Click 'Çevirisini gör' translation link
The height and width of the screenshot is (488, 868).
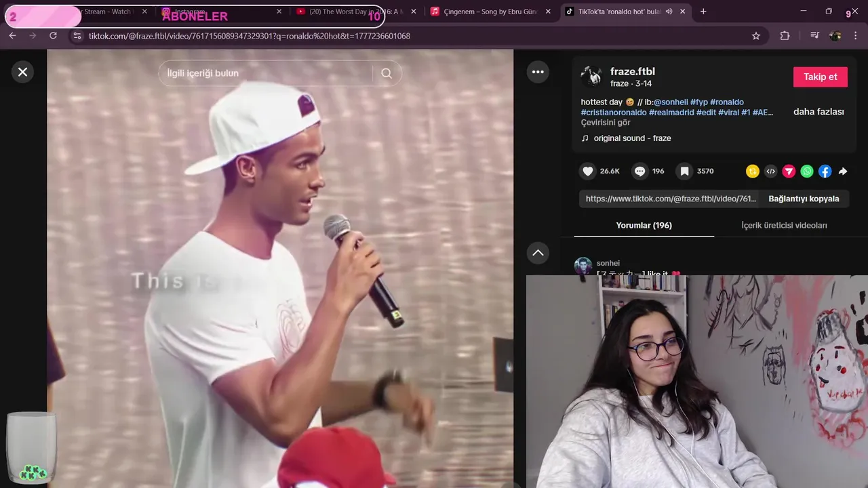(x=606, y=123)
